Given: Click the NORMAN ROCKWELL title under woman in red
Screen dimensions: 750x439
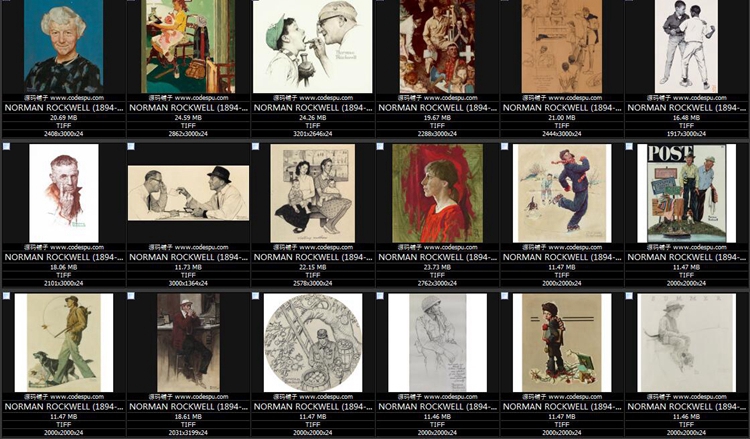Looking at the screenshot, I should point(437,257).
